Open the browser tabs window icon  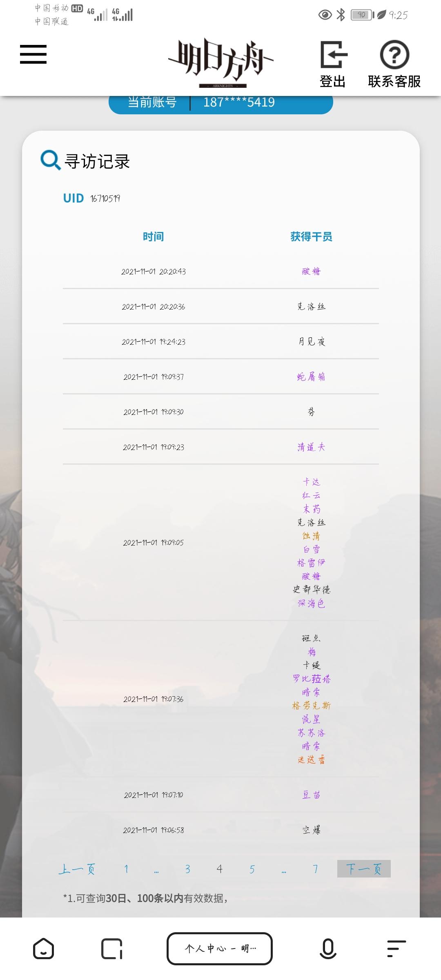(111, 948)
